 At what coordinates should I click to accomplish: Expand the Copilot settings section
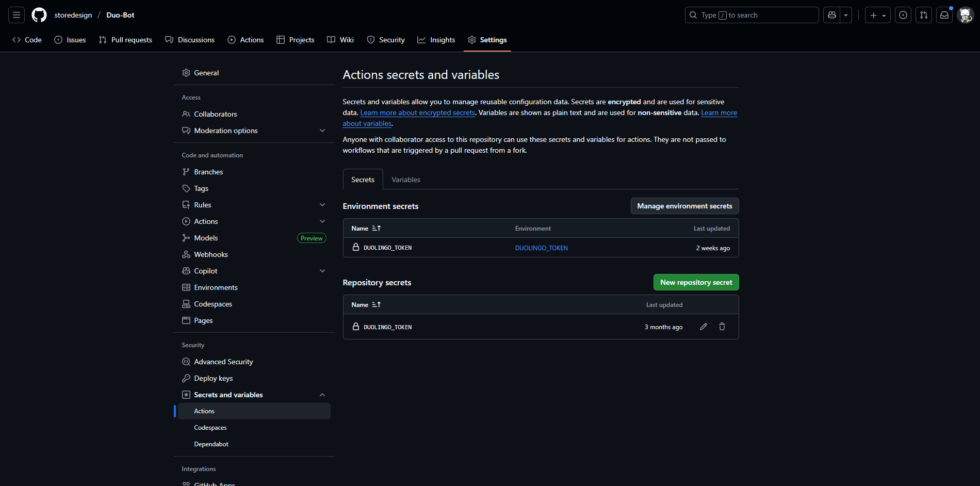point(254,271)
